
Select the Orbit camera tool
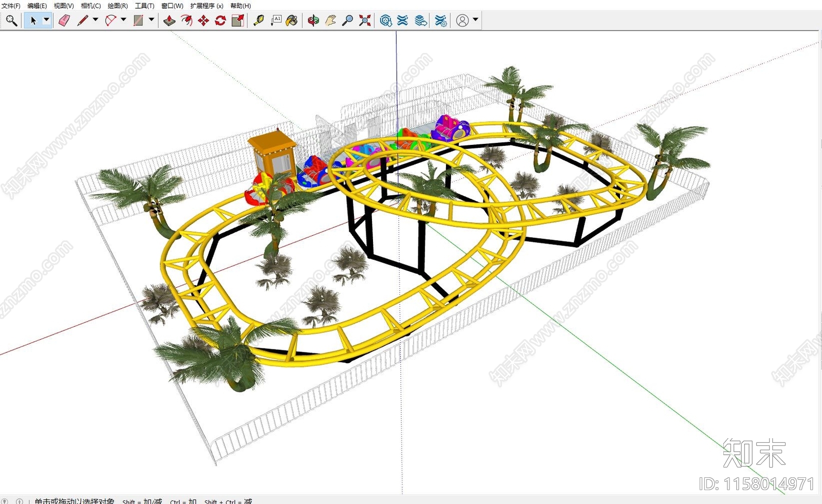(x=313, y=21)
